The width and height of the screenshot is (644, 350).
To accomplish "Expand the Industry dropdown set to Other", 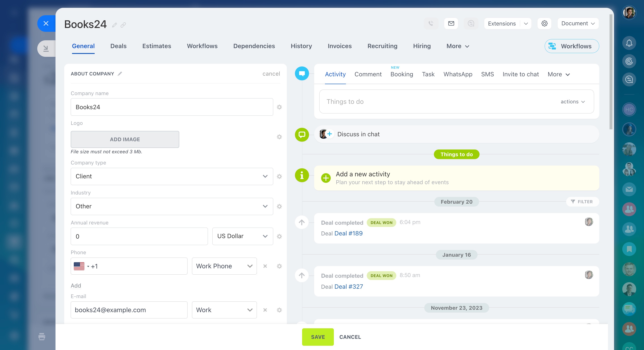I will click(x=172, y=206).
